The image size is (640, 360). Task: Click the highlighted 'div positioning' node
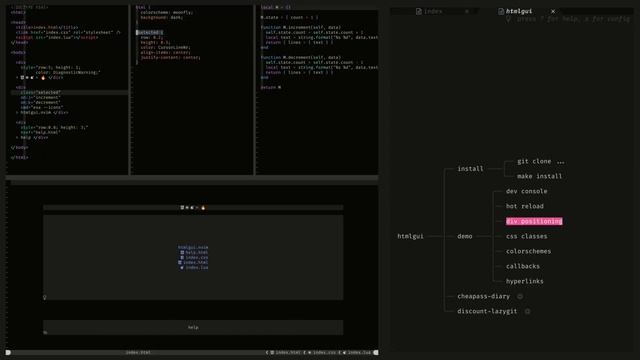[534, 221]
